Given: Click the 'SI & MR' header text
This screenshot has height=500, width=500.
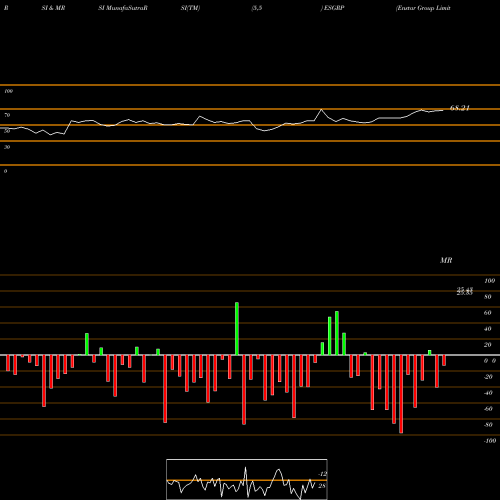Looking at the screenshot, I should pyautogui.click(x=53, y=8).
